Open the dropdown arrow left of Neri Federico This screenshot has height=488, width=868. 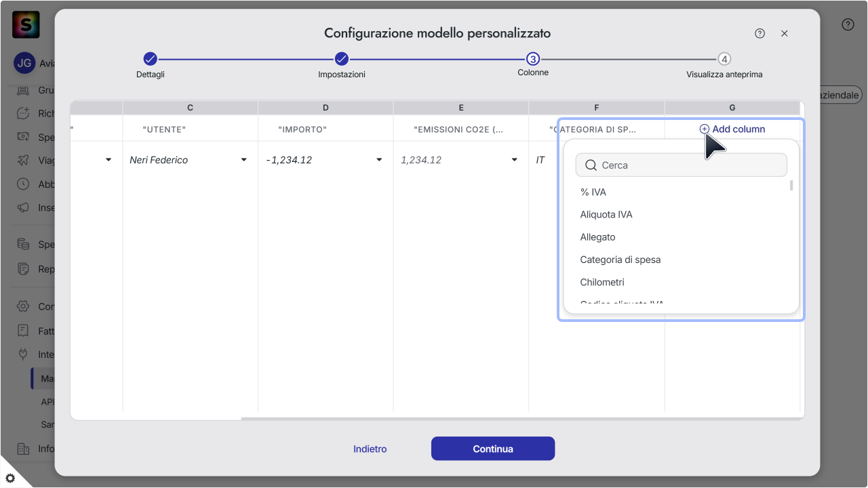[x=108, y=160]
